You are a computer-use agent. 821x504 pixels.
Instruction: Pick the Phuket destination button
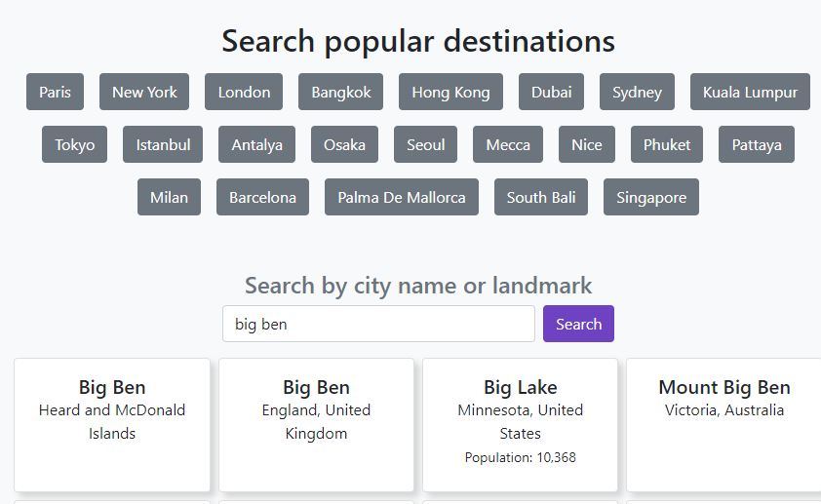(667, 144)
